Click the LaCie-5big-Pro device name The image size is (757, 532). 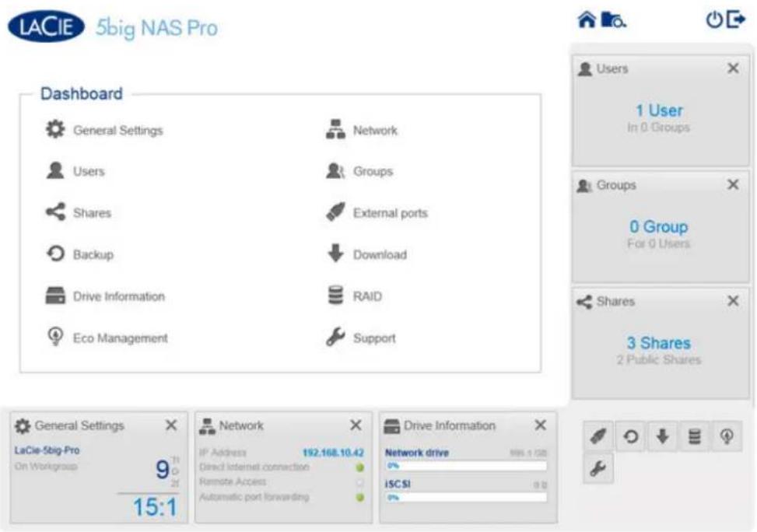coord(47,450)
